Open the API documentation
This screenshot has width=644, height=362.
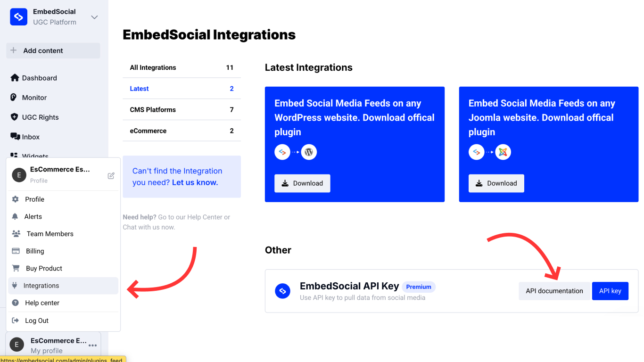(554, 291)
